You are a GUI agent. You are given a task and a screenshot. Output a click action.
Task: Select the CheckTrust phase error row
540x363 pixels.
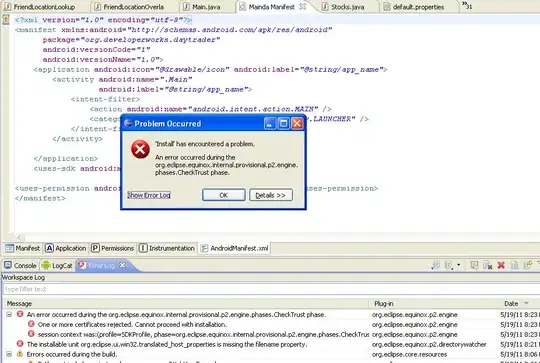pyautogui.click(x=176, y=314)
